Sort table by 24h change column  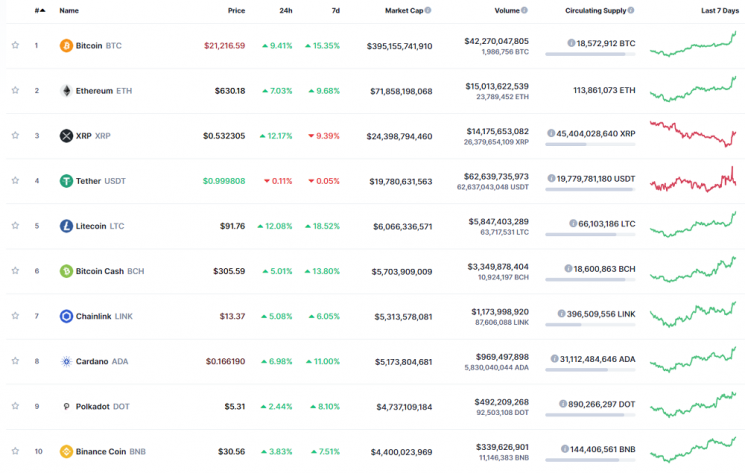286,10
